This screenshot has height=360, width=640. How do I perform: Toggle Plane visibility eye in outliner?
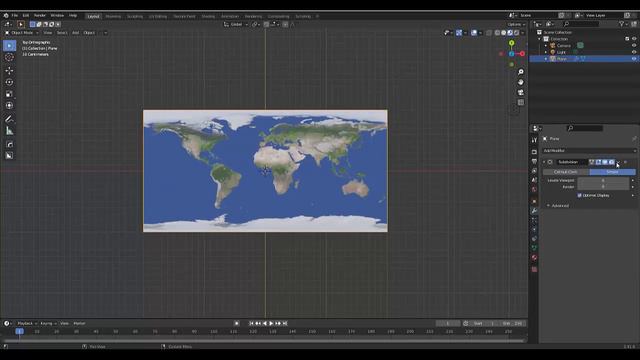coord(634,59)
